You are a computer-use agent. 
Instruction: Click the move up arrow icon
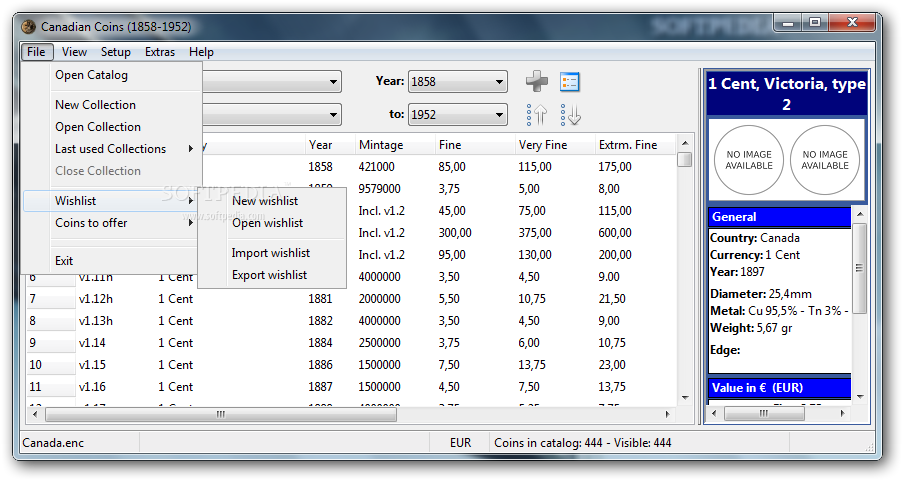(537, 115)
